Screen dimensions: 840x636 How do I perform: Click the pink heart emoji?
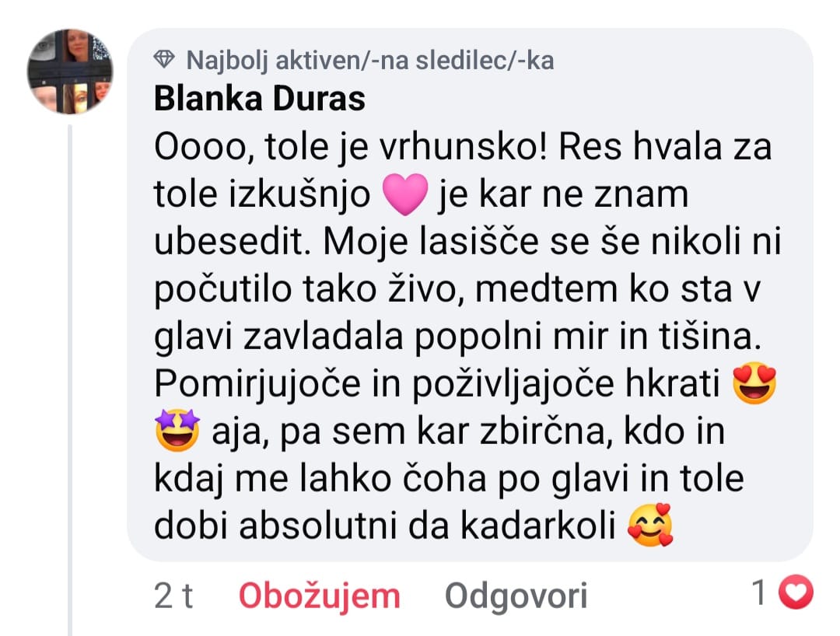[x=405, y=194]
